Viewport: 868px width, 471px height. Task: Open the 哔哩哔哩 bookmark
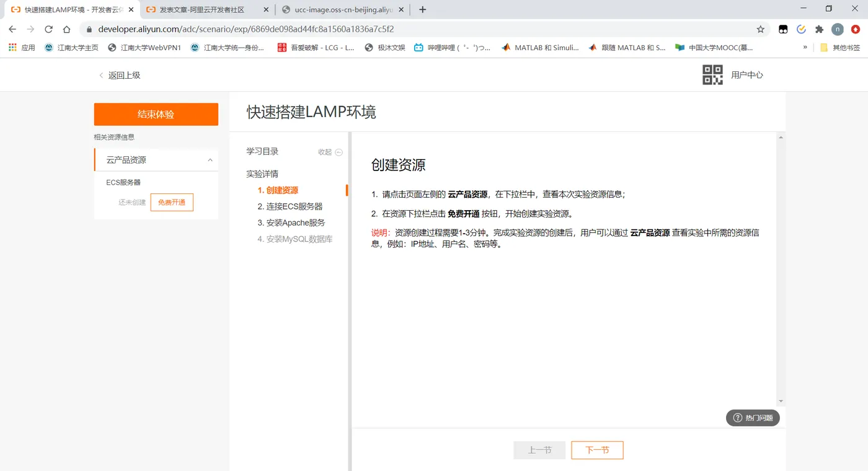click(x=453, y=47)
